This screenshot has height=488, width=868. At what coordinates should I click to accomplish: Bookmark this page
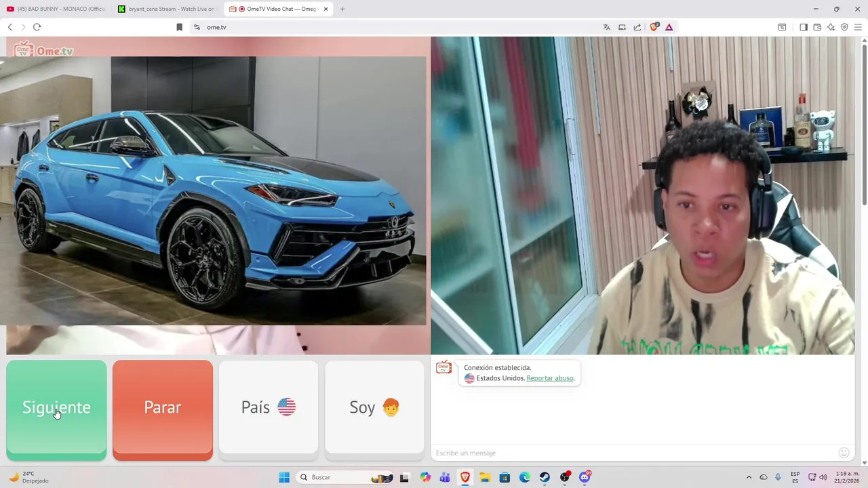point(179,27)
